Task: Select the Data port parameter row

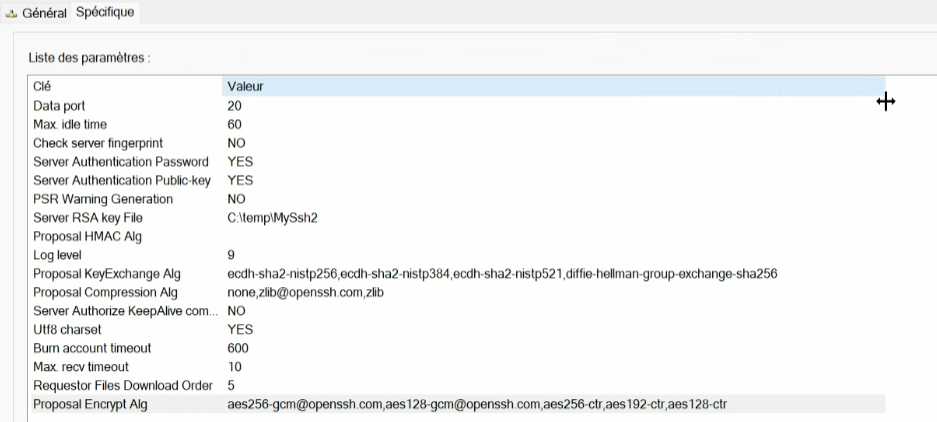Action: (59, 105)
